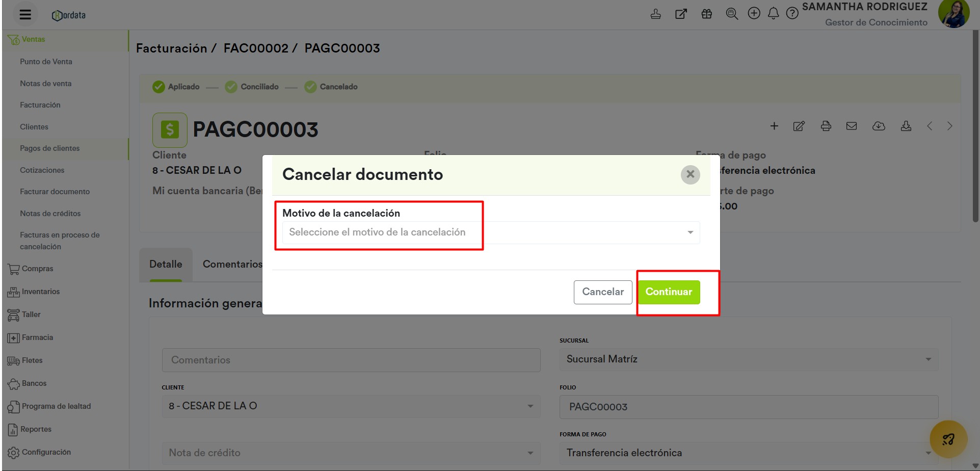Switch to the Comentarios tab
Screen dimensions: 980x471
point(232,264)
